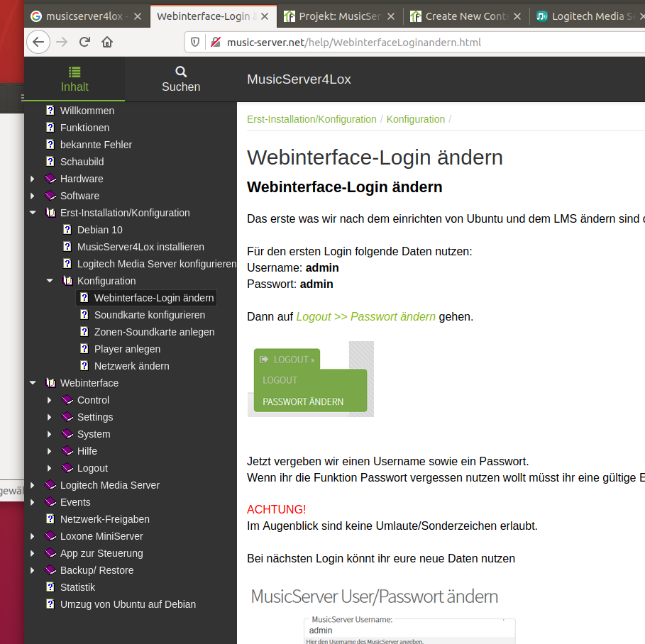This screenshot has height=644, width=645.
Task: Expand the Control subsection
Action: tap(50, 400)
